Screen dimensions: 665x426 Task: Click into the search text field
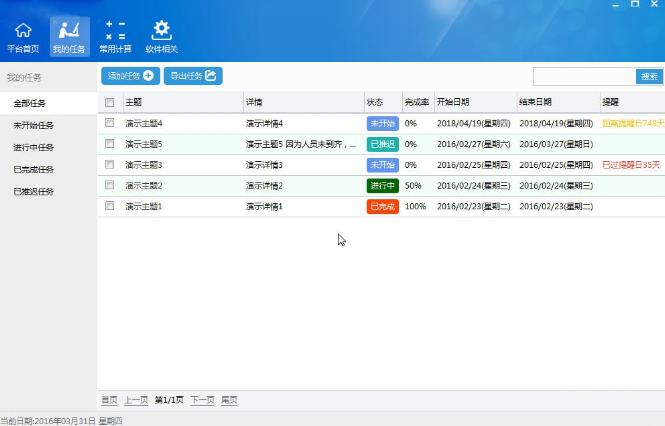pyautogui.click(x=584, y=77)
